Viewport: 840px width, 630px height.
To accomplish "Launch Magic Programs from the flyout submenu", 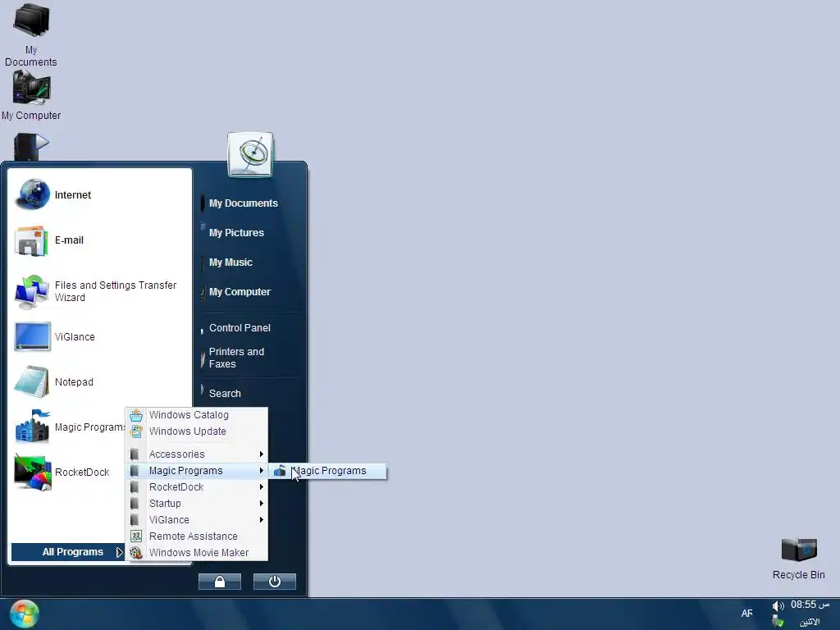I will tap(327, 471).
